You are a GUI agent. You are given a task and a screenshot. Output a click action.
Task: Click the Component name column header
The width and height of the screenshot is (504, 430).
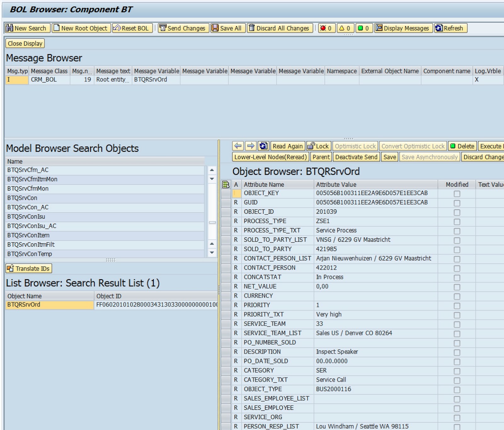[x=447, y=71]
